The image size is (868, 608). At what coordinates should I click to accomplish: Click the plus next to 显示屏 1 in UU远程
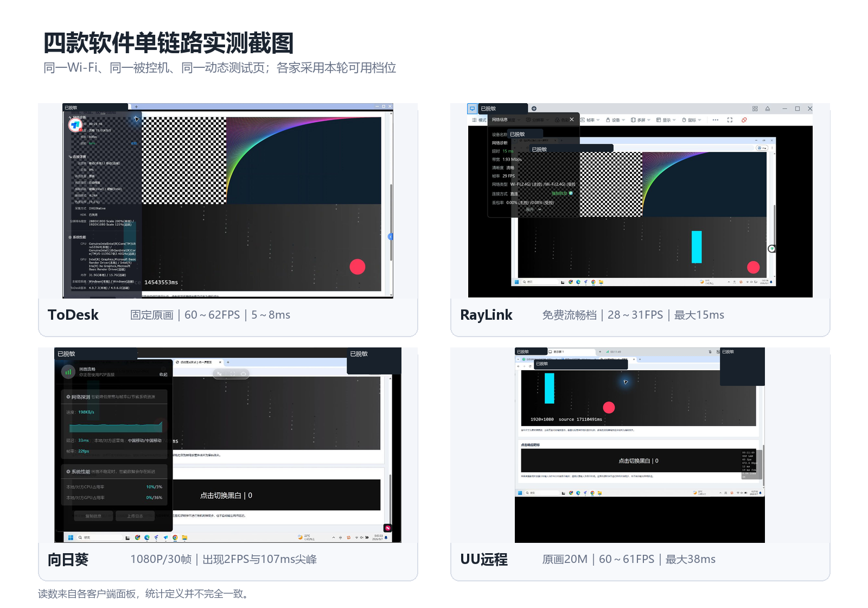point(600,352)
